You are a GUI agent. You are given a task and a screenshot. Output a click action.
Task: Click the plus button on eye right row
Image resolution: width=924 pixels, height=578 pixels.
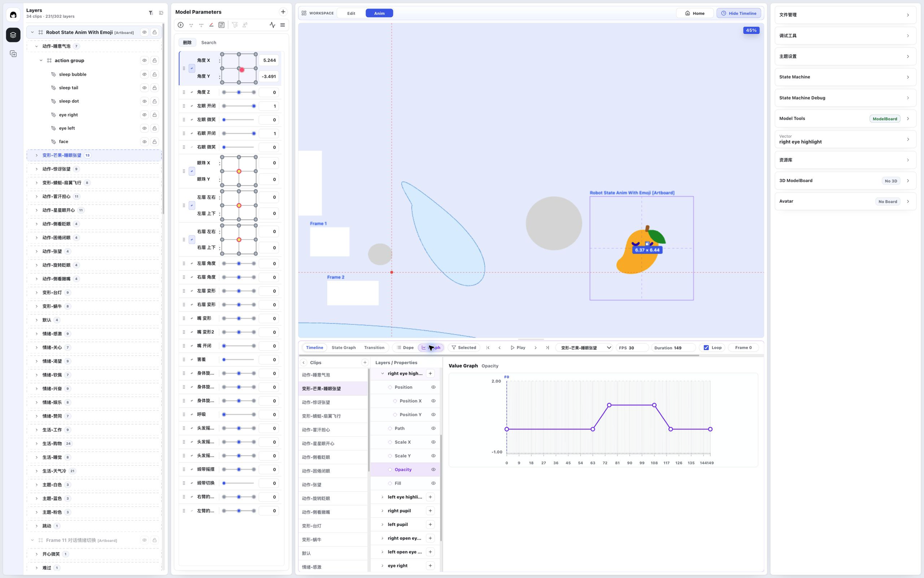[x=430, y=566]
